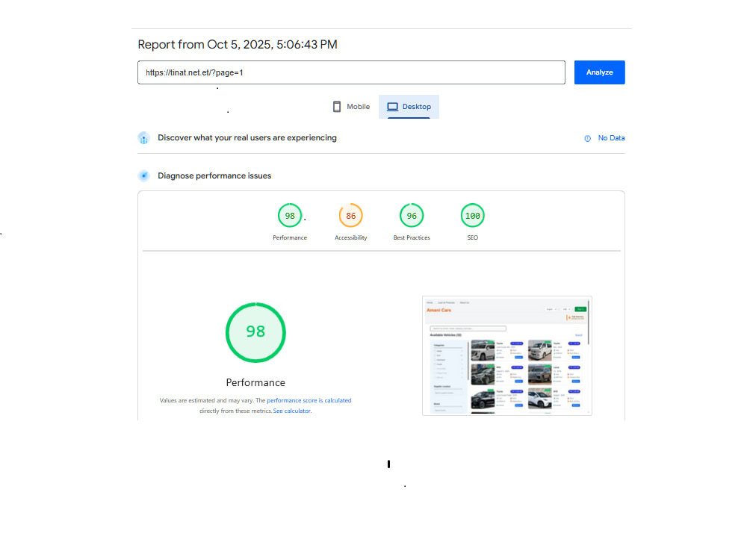Click Discover what your real users are experiencing
The width and height of the screenshot is (747, 560).
[247, 137]
